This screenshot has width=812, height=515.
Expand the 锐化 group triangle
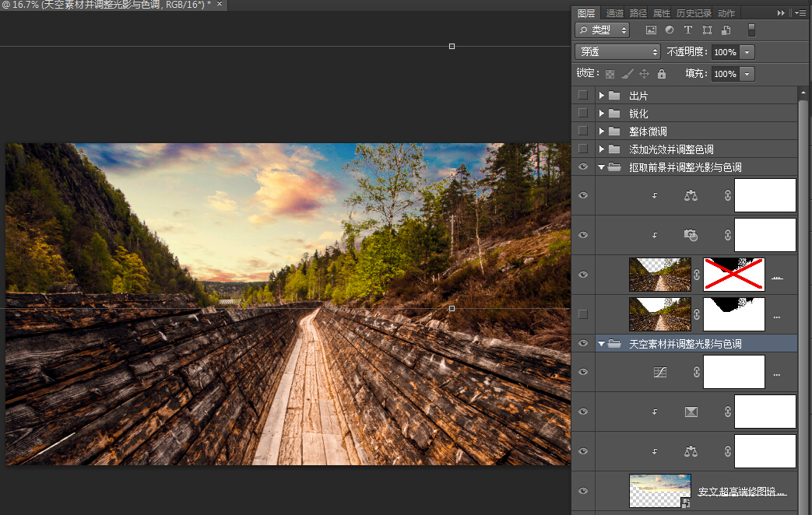pos(601,114)
